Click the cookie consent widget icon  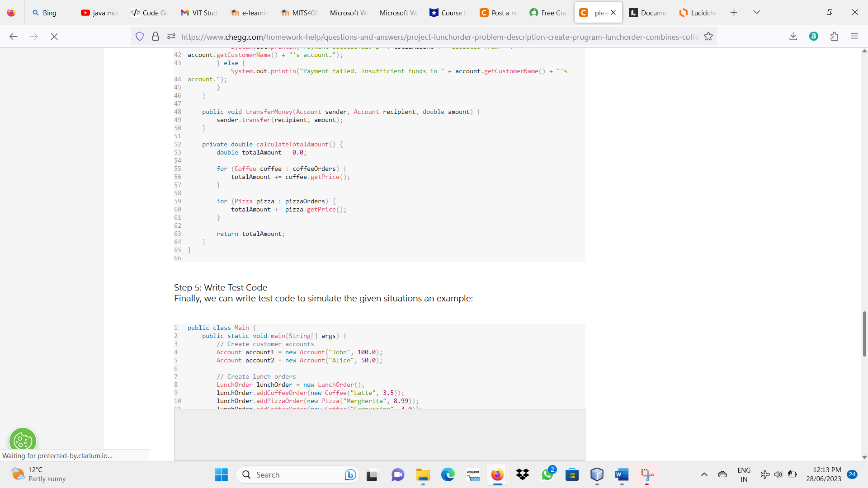pos(23,441)
